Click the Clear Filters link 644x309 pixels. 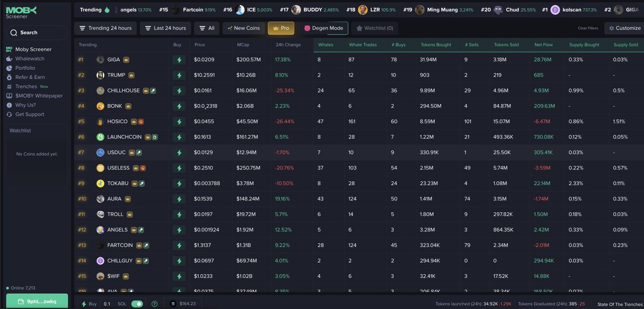click(x=588, y=28)
